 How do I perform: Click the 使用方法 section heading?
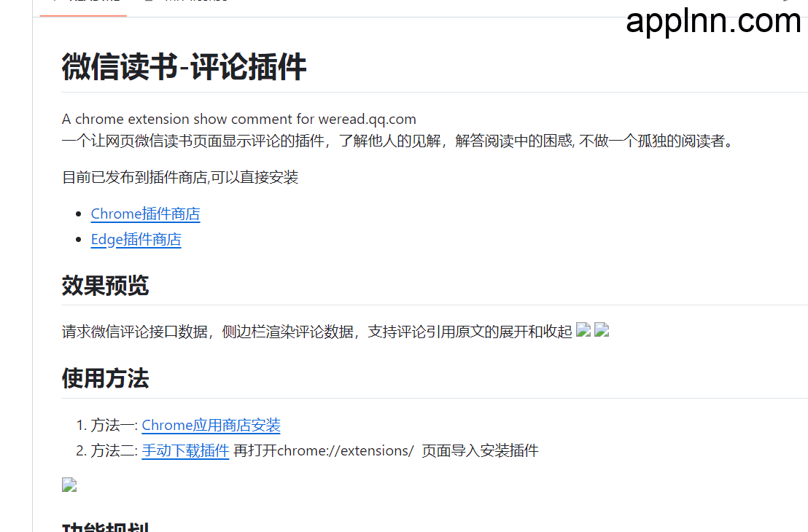(104, 378)
